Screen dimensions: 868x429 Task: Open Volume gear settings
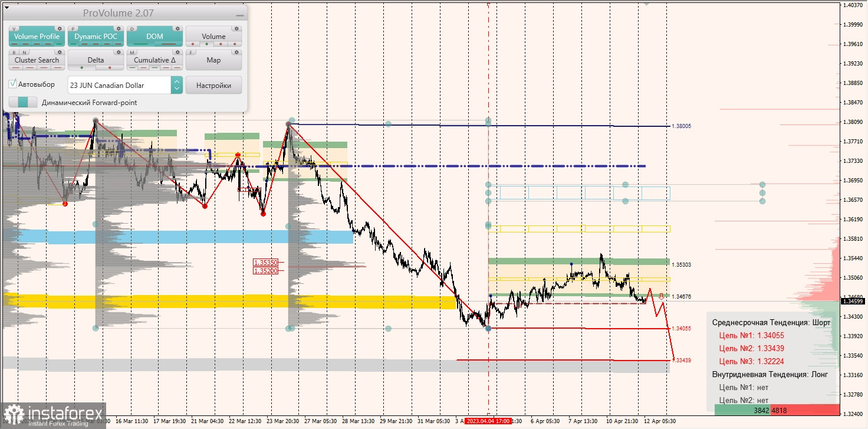click(236, 28)
